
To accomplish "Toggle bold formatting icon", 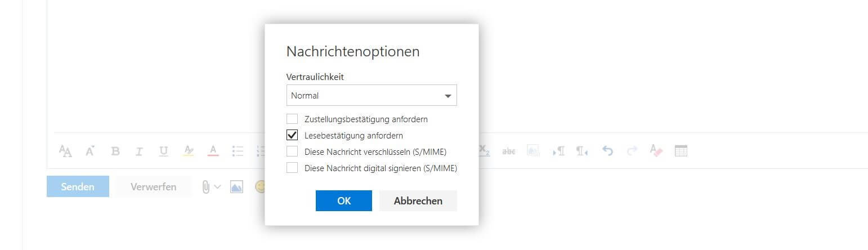I will pos(115,151).
